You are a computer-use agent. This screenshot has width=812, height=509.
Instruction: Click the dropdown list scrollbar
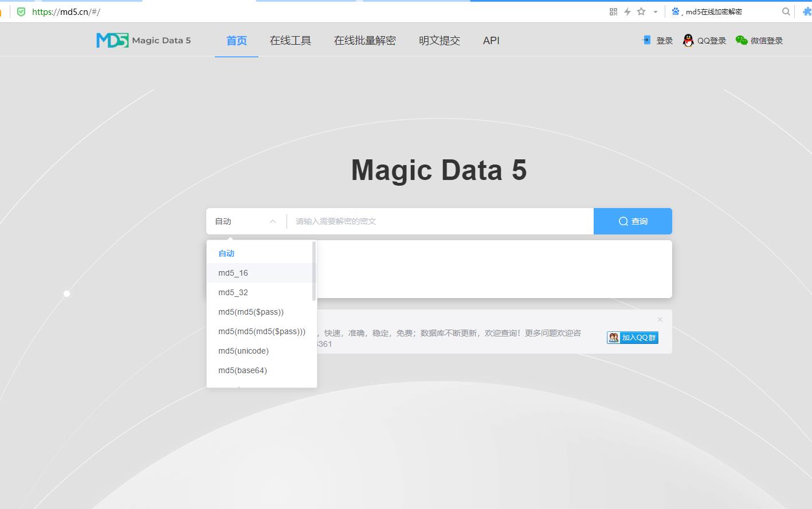[x=314, y=271]
